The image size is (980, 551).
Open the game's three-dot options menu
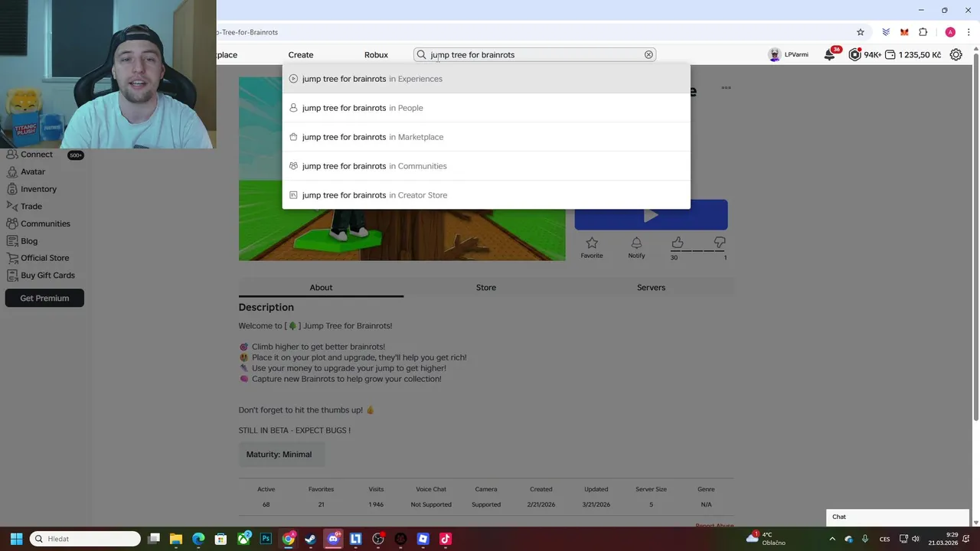(726, 88)
